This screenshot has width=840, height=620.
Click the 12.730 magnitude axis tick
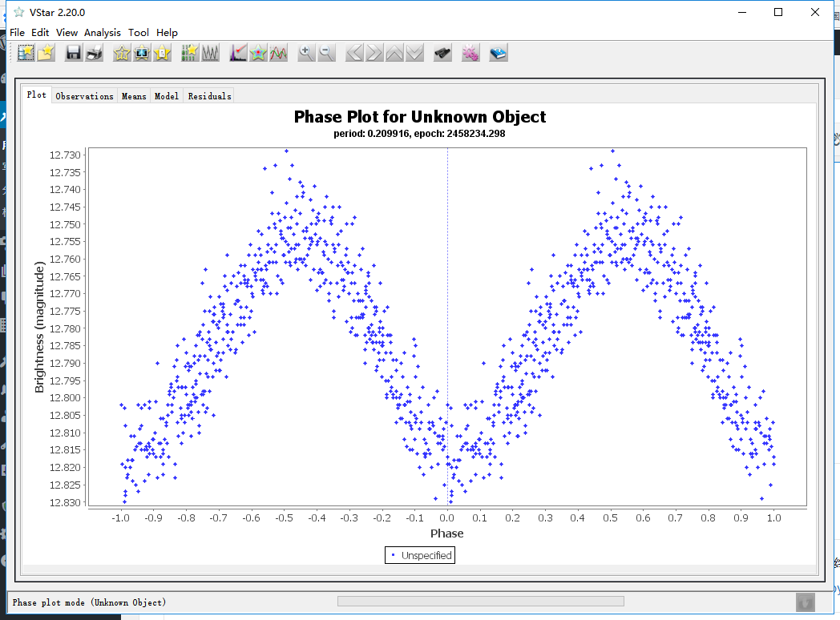click(x=65, y=155)
